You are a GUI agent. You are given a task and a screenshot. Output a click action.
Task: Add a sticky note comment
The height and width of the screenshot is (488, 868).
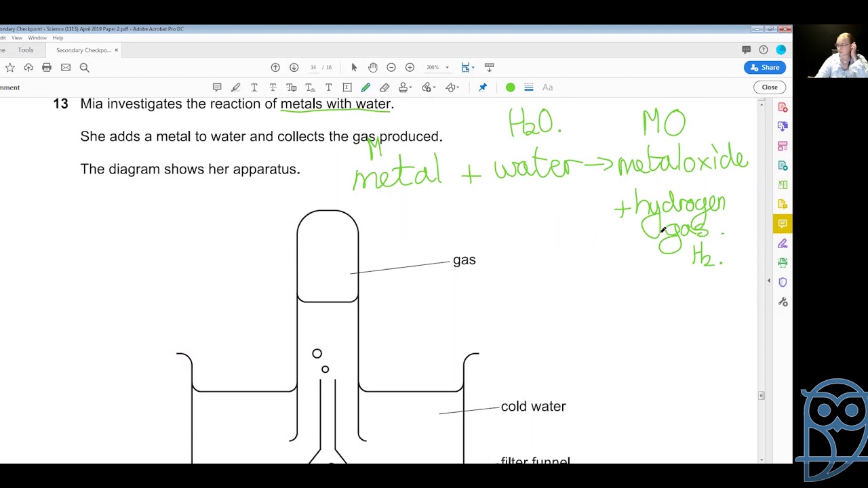pos(217,87)
